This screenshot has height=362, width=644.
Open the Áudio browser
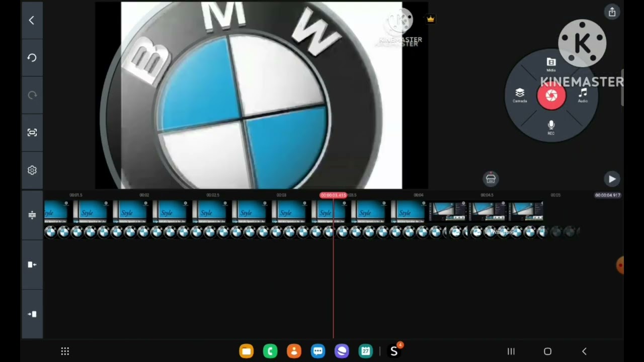pos(583,95)
